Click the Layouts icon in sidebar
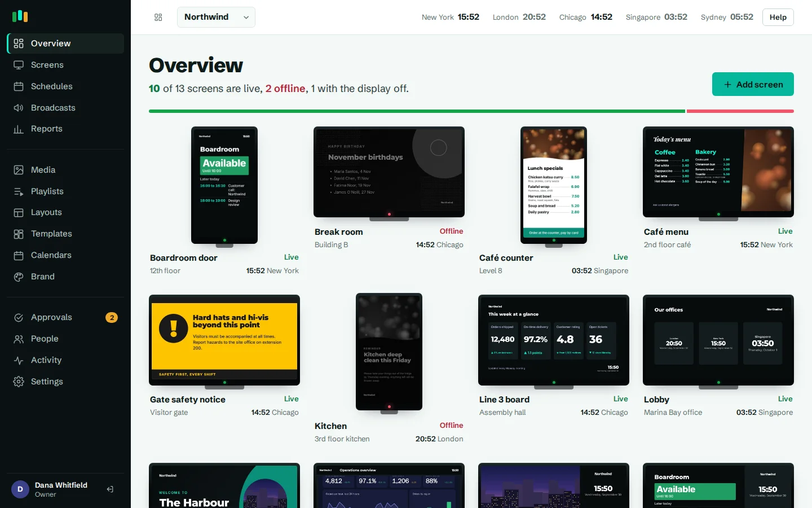Screen dimensions: 812x508 point(19,212)
